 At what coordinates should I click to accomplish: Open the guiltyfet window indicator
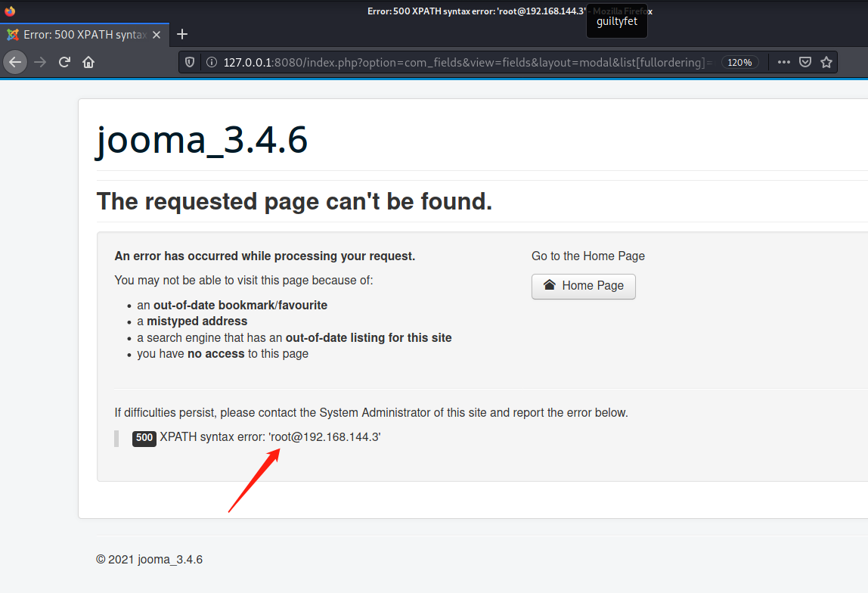click(x=616, y=21)
